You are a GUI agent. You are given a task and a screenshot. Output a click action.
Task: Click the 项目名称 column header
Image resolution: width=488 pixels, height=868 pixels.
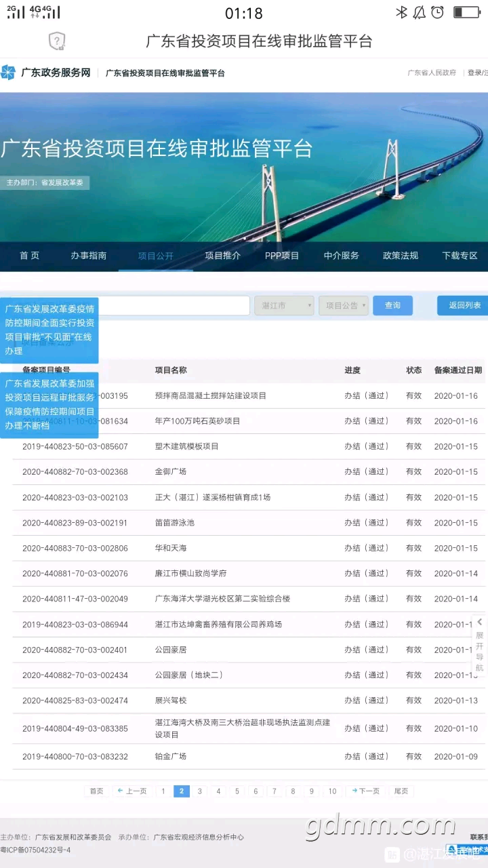[171, 370]
